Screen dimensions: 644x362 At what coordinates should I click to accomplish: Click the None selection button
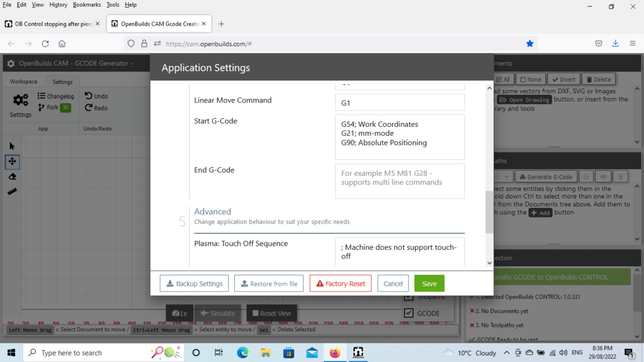[x=531, y=79]
